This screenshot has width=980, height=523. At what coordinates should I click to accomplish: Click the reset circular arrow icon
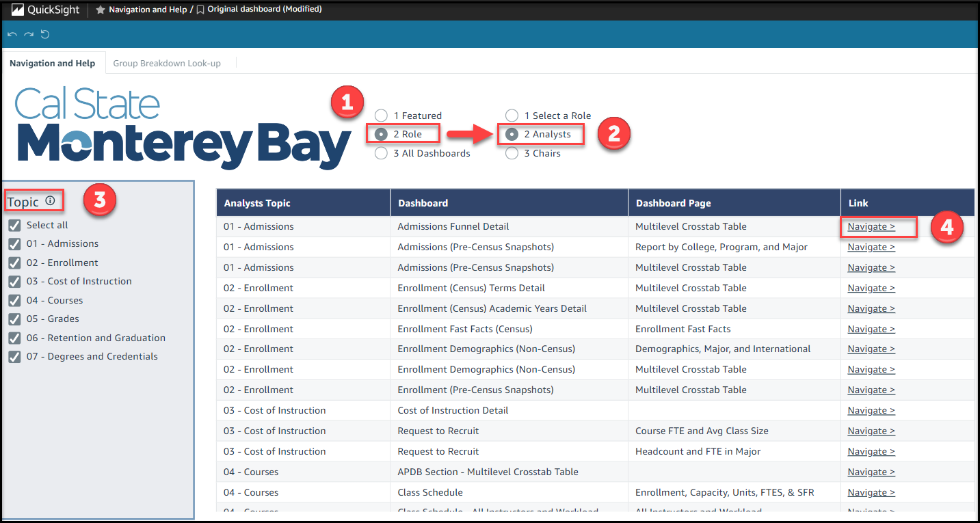pyautogui.click(x=45, y=34)
